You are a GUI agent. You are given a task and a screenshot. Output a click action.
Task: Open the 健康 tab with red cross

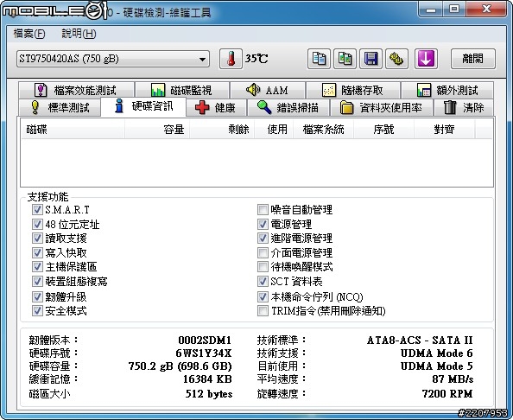(216, 107)
